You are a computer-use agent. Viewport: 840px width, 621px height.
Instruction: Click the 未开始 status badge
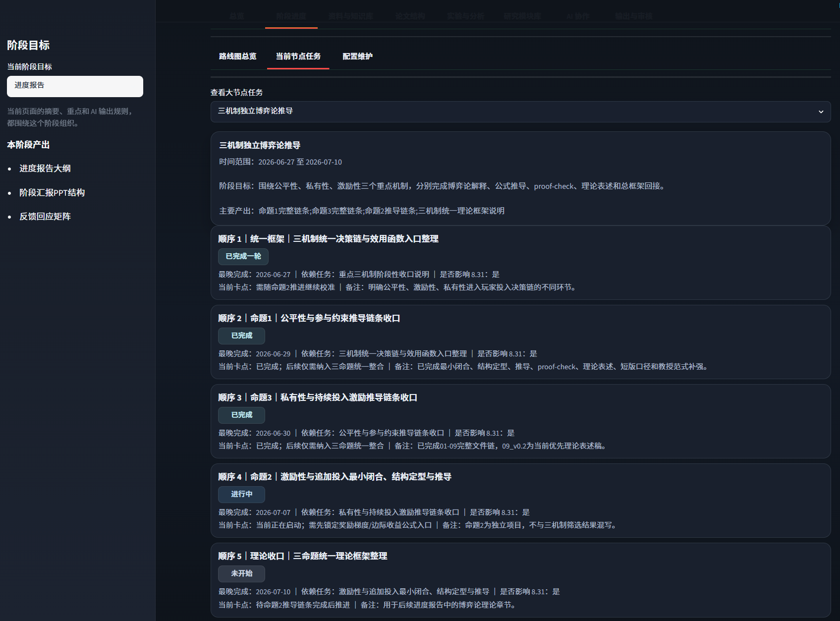click(241, 573)
